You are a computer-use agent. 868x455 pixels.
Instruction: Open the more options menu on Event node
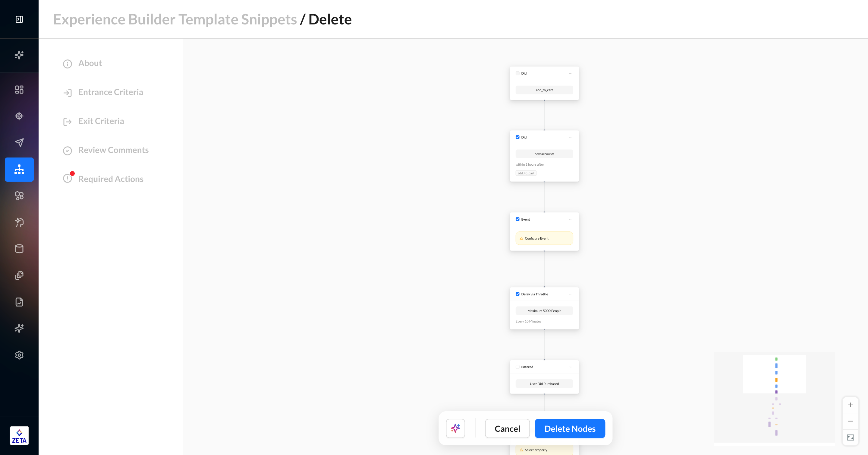(570, 219)
